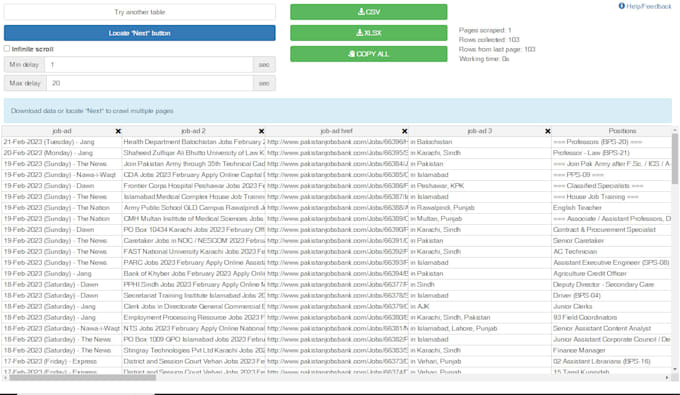The image size is (680, 395).
Task: Select cell 'Frontier Corps Hospital Peshawar Jobs'
Action: (x=194, y=186)
